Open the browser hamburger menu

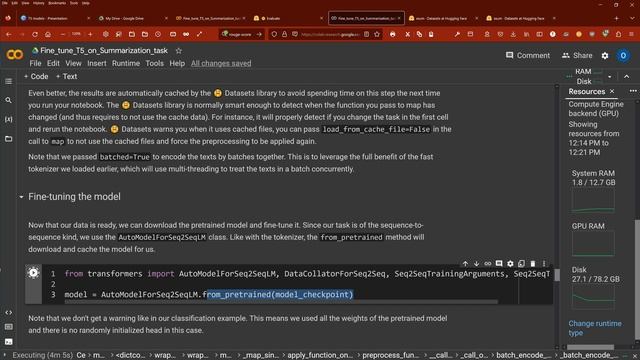[631, 34]
